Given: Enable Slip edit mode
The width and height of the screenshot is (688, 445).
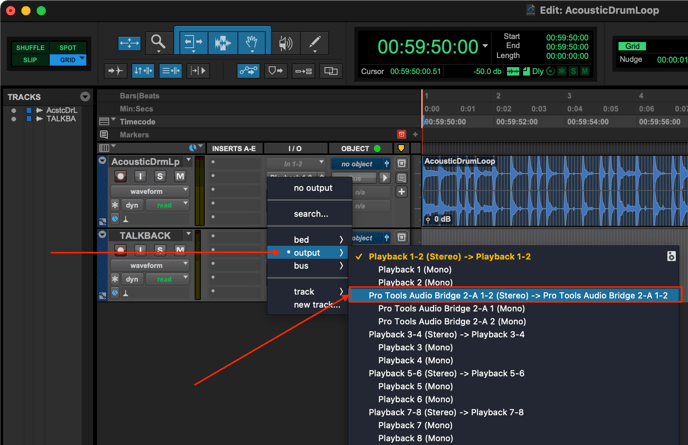Looking at the screenshot, I should 30,60.
